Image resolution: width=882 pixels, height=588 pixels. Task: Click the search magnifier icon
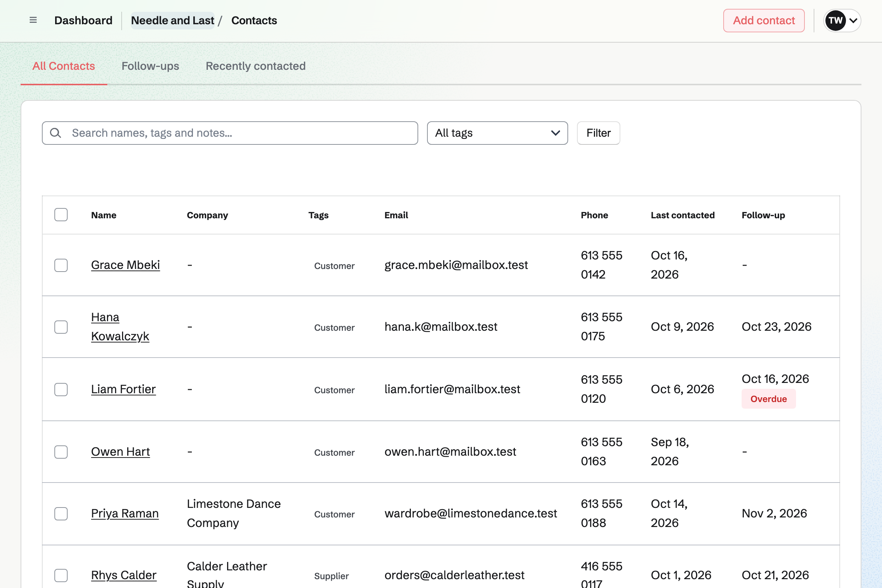coord(55,133)
